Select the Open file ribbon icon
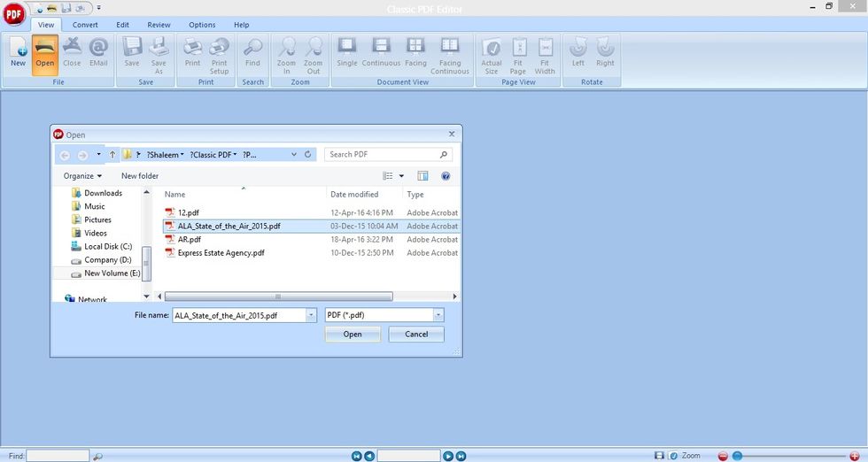This screenshot has width=868, height=462. tap(45, 54)
